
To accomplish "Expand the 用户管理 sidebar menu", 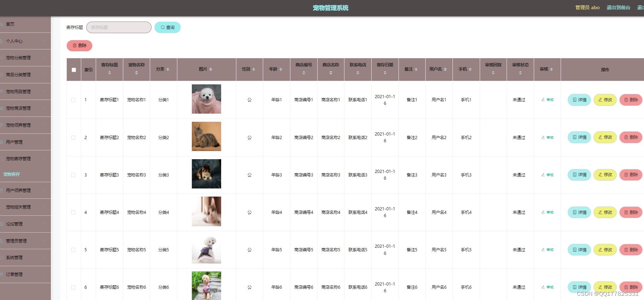I will (x=25, y=142).
